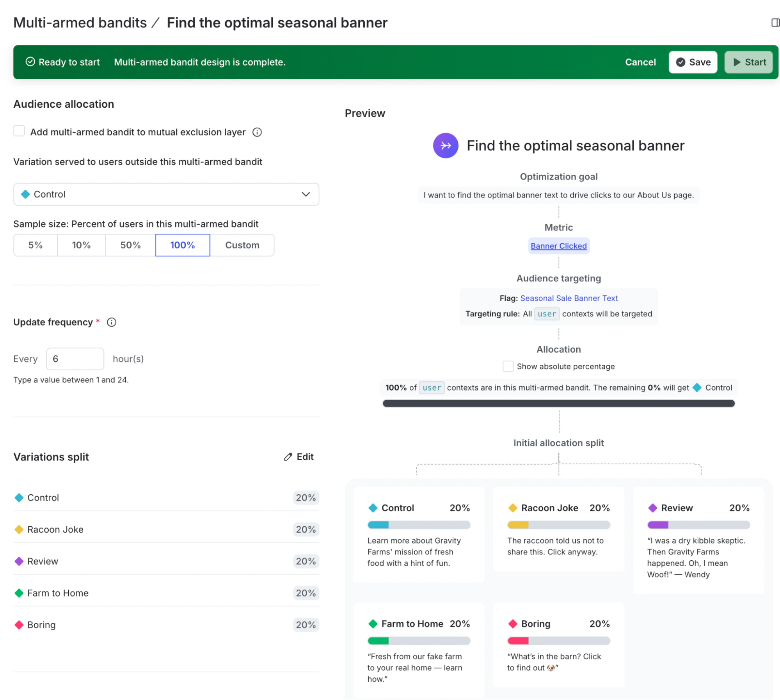Click the update frequency hours input field
780x700 pixels.
coord(75,359)
